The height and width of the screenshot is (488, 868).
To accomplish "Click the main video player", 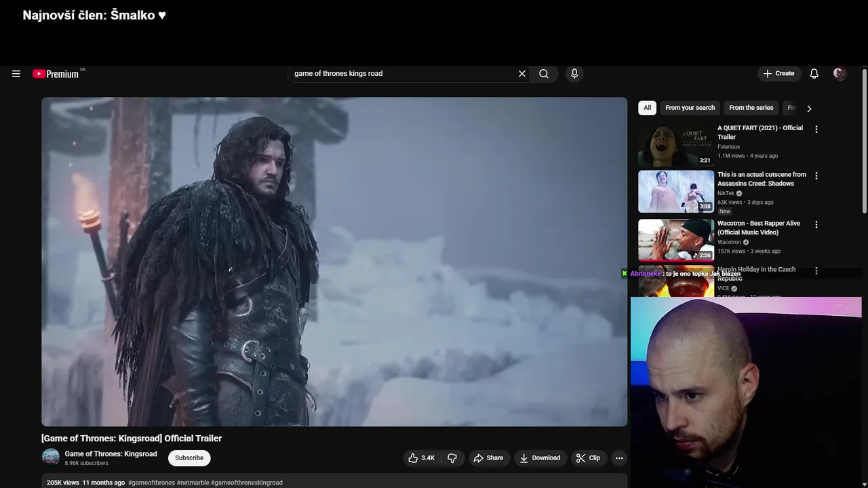I will [x=334, y=262].
